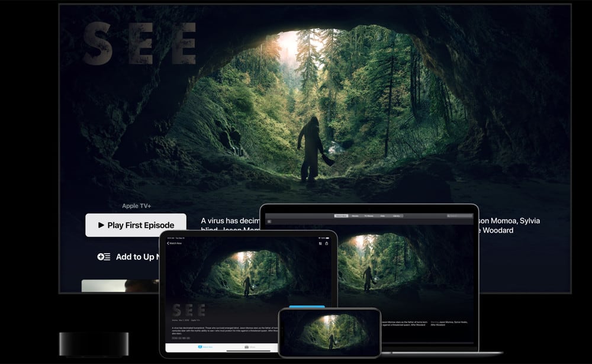Click the show description text on the TV

tap(230, 226)
